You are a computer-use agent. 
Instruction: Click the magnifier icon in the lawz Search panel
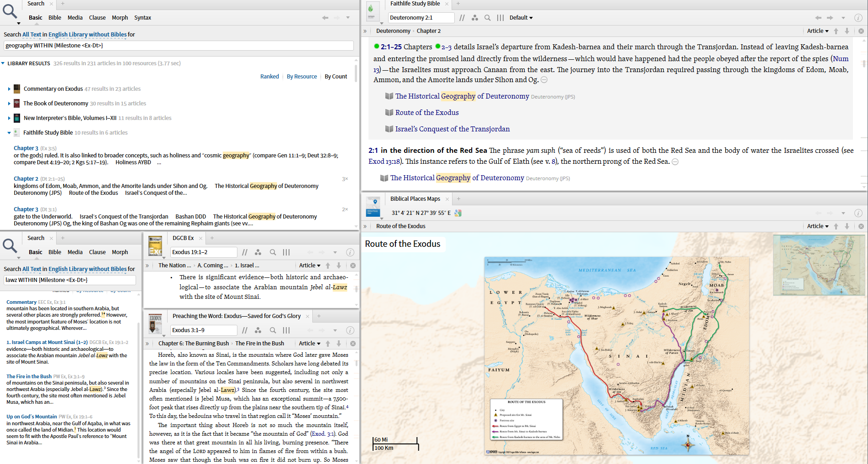10,245
